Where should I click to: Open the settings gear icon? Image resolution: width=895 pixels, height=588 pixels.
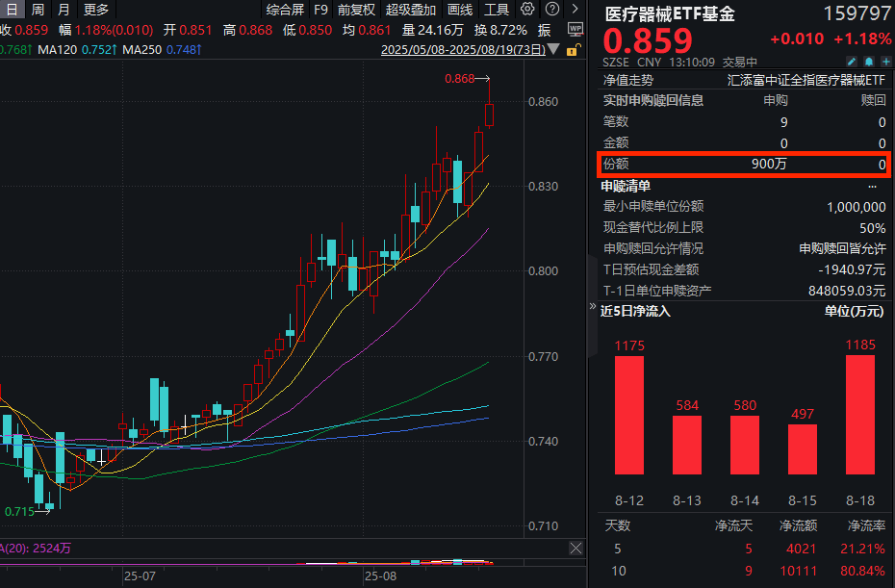click(x=526, y=9)
